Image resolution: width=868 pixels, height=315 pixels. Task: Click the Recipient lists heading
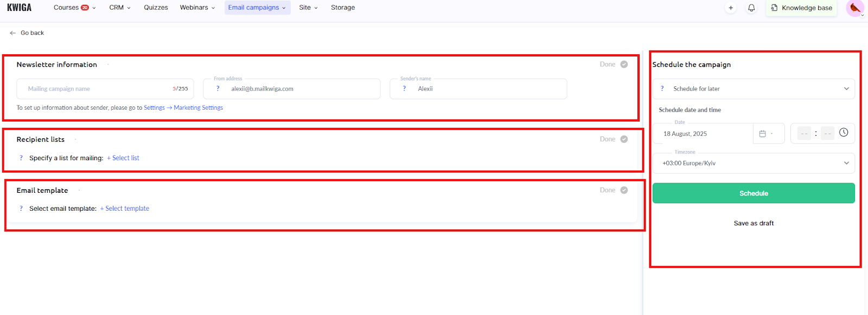[41, 140]
